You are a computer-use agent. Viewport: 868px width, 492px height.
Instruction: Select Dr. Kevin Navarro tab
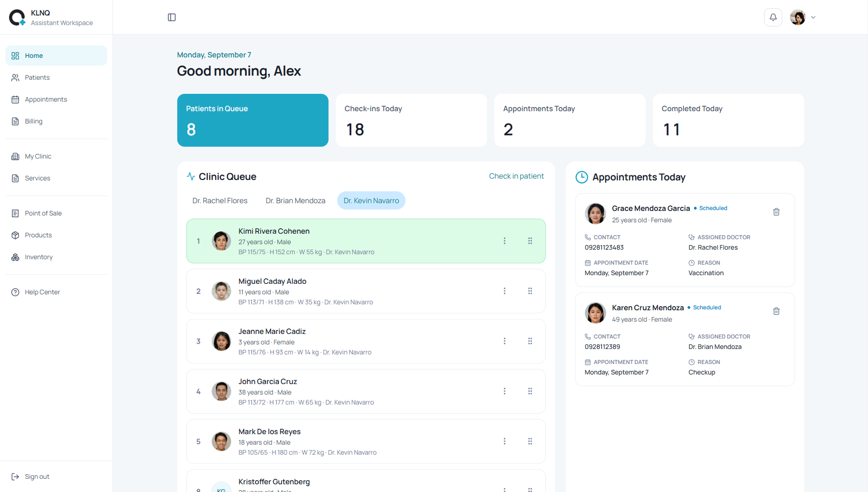pyautogui.click(x=371, y=200)
